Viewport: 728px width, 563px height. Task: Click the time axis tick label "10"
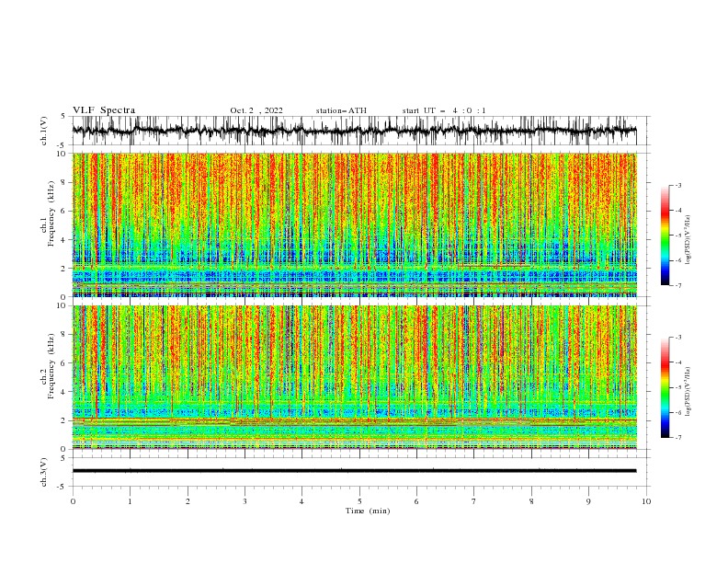(646, 501)
